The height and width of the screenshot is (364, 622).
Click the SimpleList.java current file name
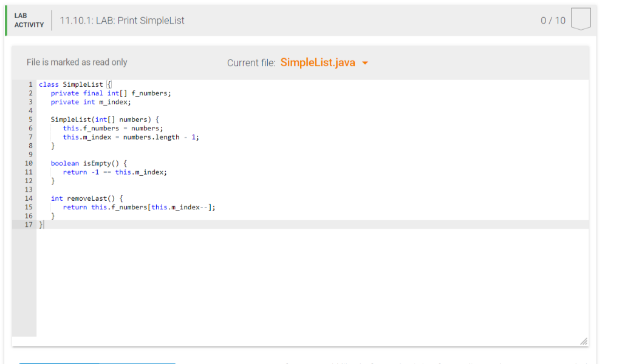point(318,62)
